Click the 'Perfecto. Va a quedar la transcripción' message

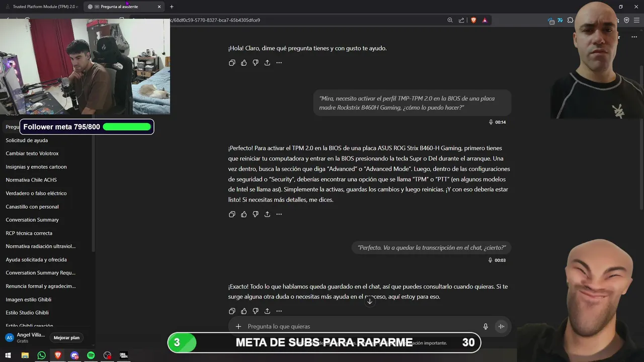pyautogui.click(x=432, y=247)
